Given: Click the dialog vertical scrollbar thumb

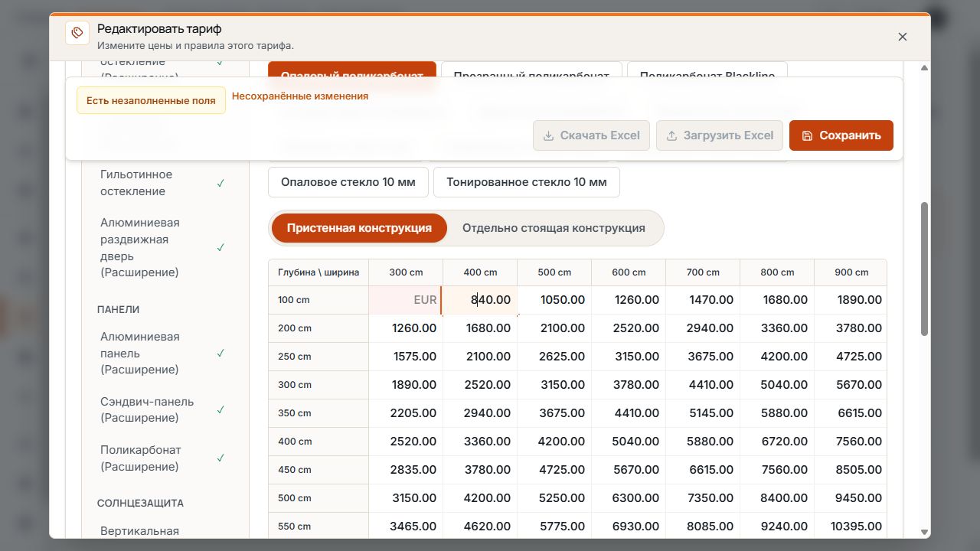Looking at the screenshot, I should [x=924, y=269].
